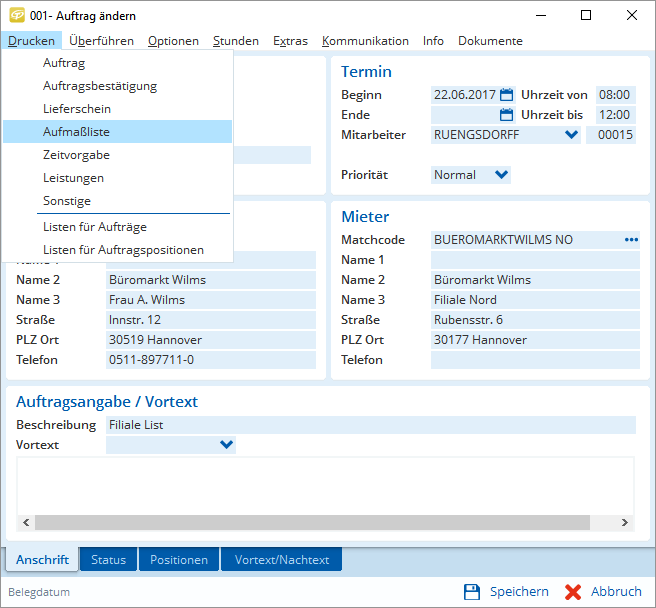Click Mieter Name 3 field Filiale Nord

click(535, 300)
